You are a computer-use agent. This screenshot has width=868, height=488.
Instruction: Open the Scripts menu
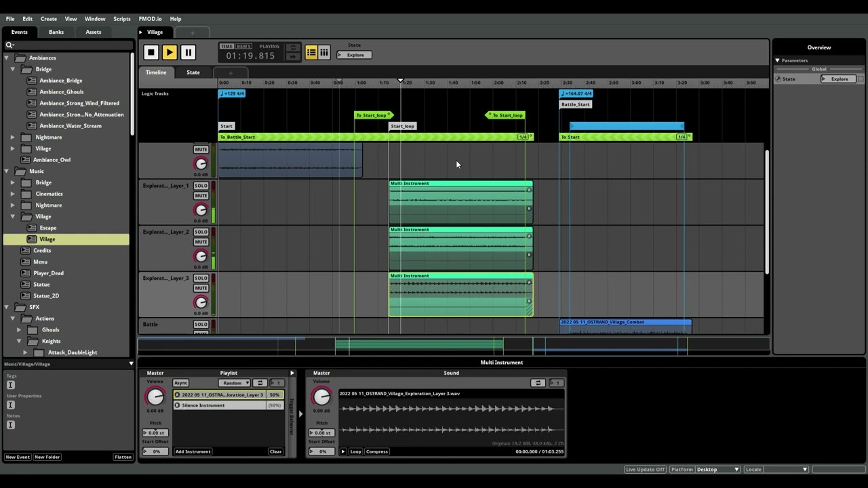(122, 19)
